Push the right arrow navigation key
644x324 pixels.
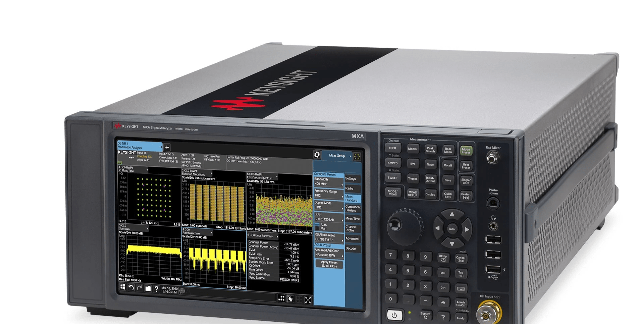[x=467, y=229]
